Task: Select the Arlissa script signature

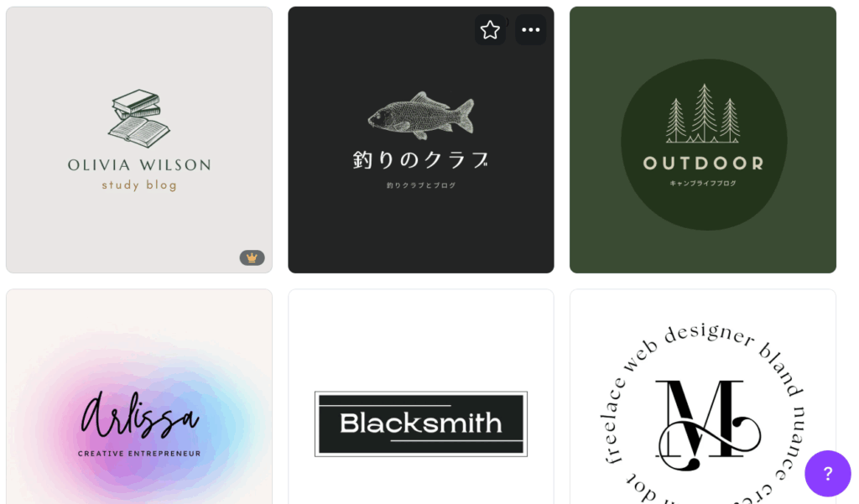Action: [140, 415]
